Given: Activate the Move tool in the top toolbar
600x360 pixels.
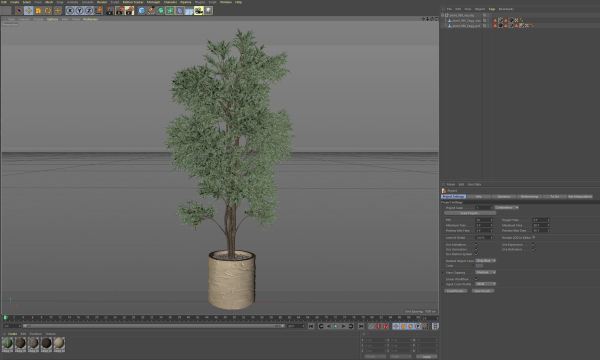Looking at the screenshot, I should [x=28, y=11].
